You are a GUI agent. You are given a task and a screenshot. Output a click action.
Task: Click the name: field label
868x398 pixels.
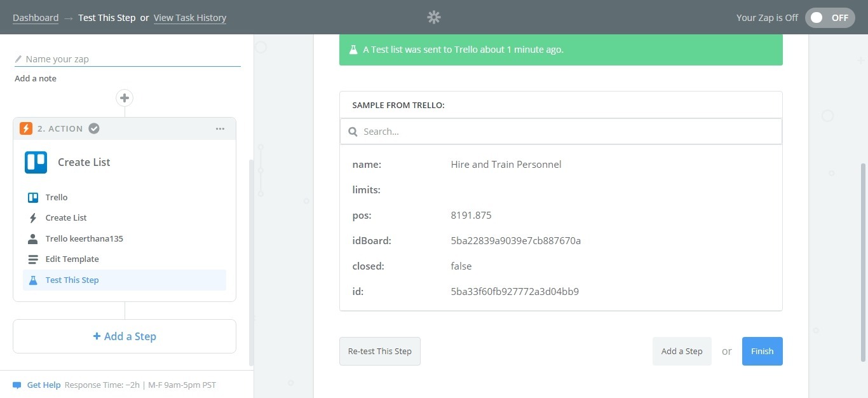click(367, 164)
